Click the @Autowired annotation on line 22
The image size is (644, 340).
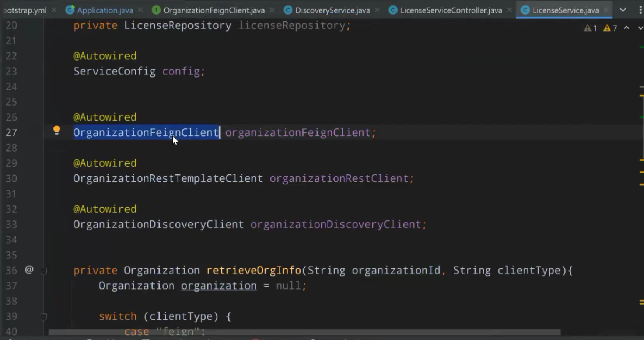pyautogui.click(x=105, y=56)
